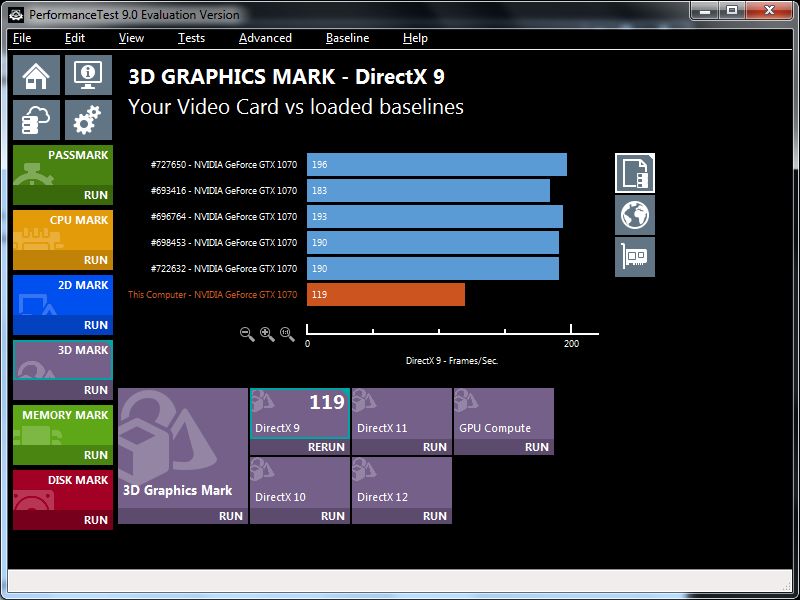Select the PASSMARK tile

pos(63,166)
